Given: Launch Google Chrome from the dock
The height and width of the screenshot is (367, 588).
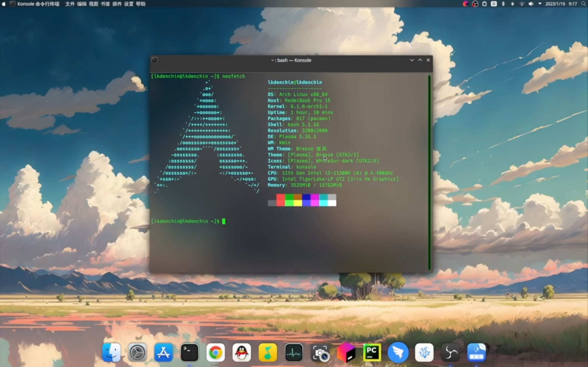Looking at the screenshot, I should pyautogui.click(x=215, y=352).
